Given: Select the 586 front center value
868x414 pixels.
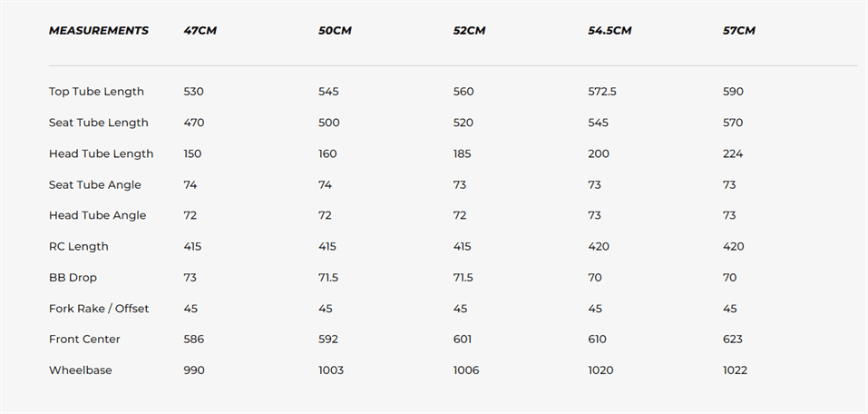Looking at the screenshot, I should pos(193,339).
